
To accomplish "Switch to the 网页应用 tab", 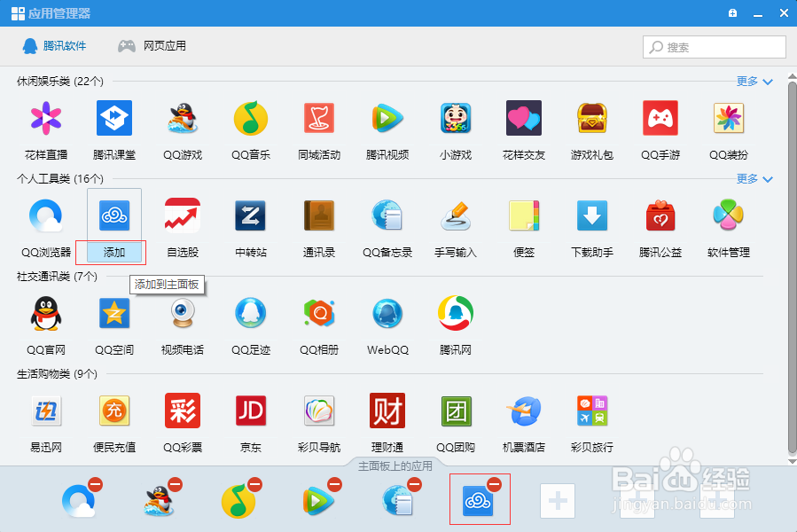I will (x=152, y=46).
